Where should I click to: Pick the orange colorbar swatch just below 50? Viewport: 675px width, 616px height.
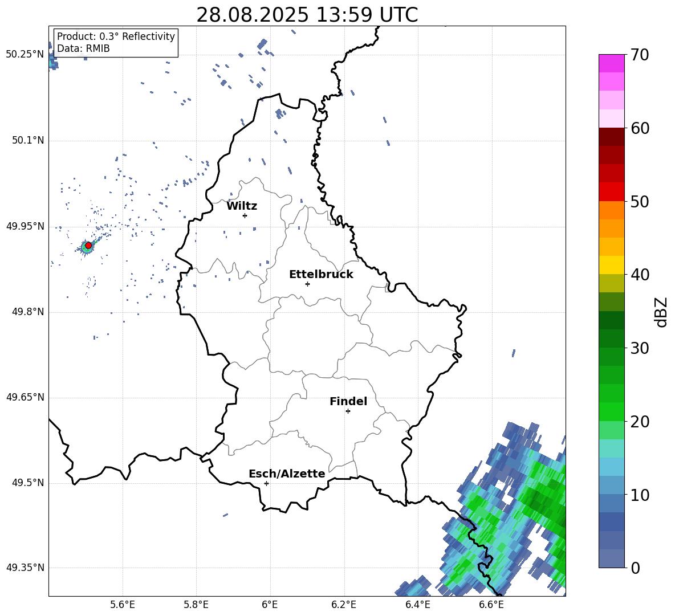612,210
